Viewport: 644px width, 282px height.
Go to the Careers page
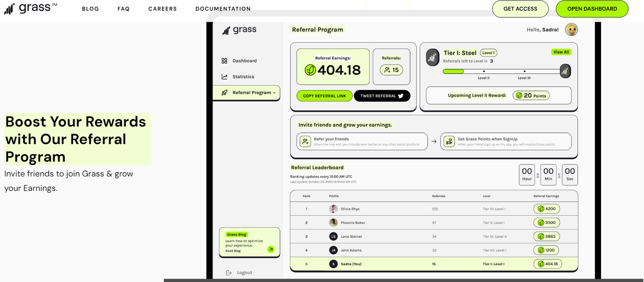[x=163, y=9]
